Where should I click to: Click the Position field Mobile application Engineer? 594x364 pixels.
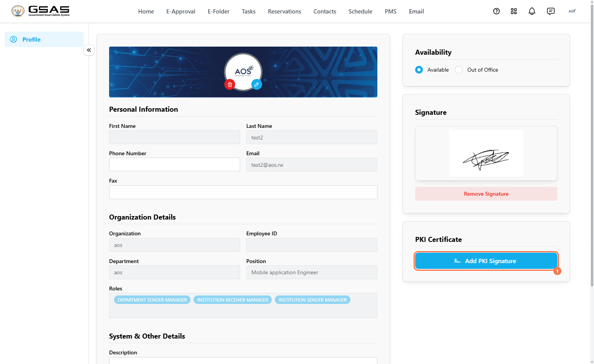(x=312, y=272)
